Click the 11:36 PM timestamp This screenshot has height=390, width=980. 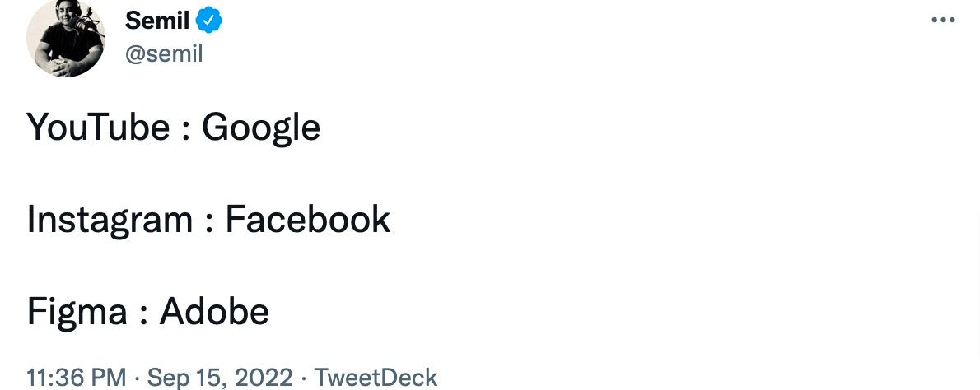(x=77, y=378)
